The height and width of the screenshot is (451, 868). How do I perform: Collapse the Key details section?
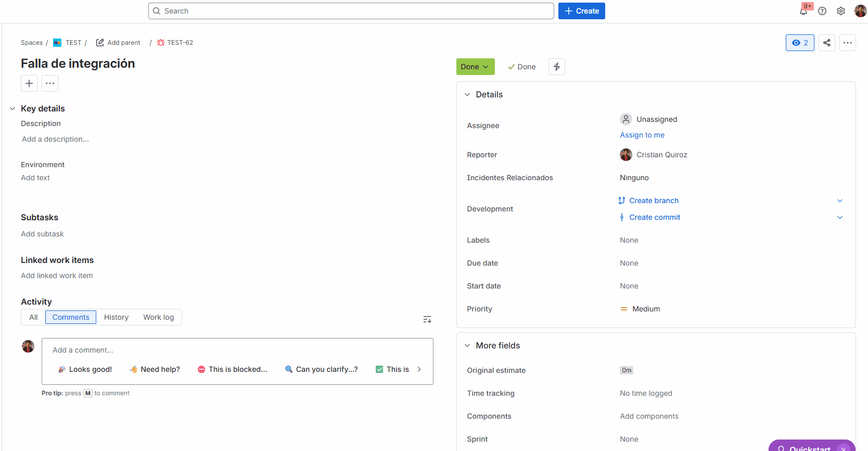click(x=12, y=109)
